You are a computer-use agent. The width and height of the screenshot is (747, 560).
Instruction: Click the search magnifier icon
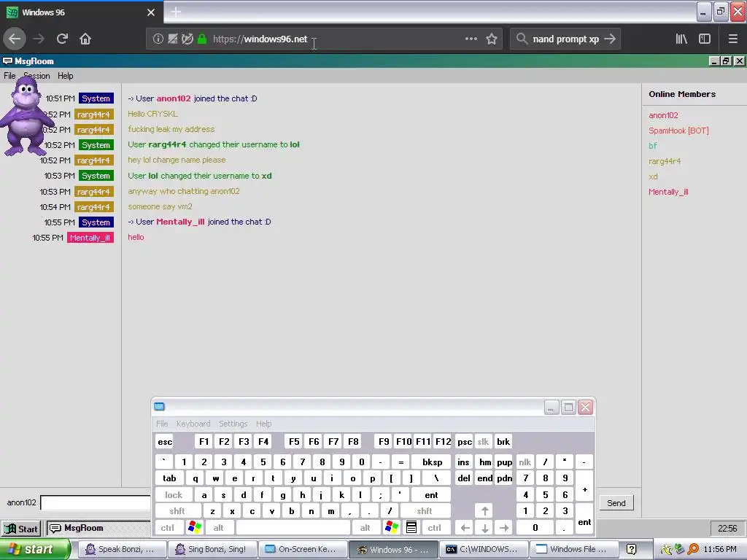click(522, 39)
